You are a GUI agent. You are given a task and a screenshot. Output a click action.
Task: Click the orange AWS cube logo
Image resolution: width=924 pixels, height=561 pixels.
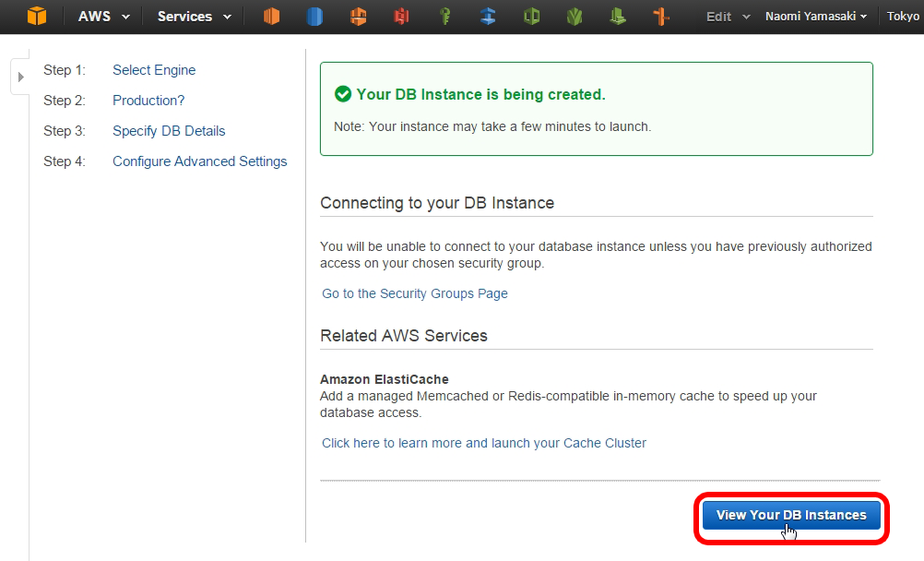click(37, 16)
